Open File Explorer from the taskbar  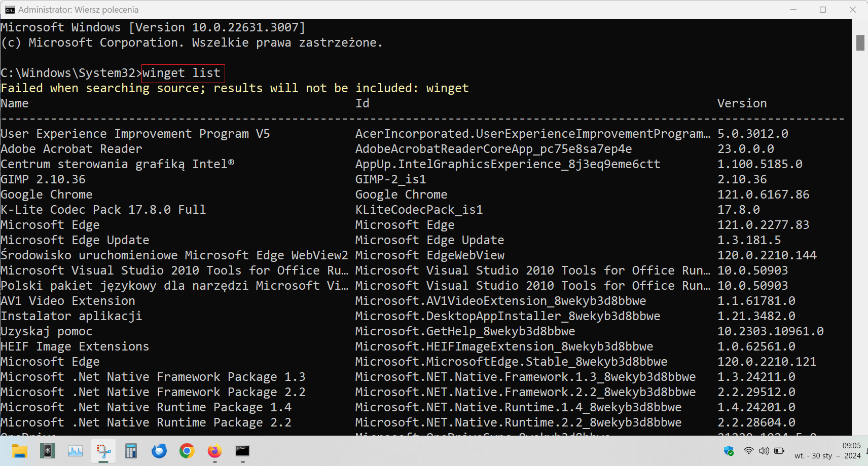20,451
